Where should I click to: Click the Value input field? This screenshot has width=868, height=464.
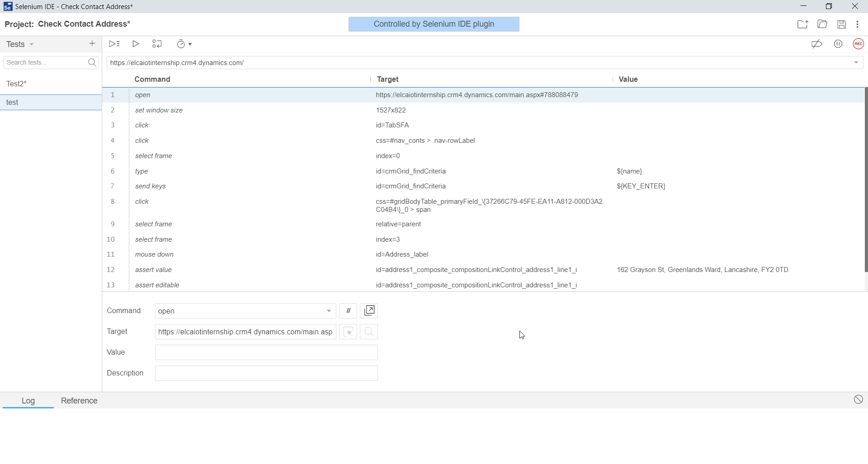266,352
